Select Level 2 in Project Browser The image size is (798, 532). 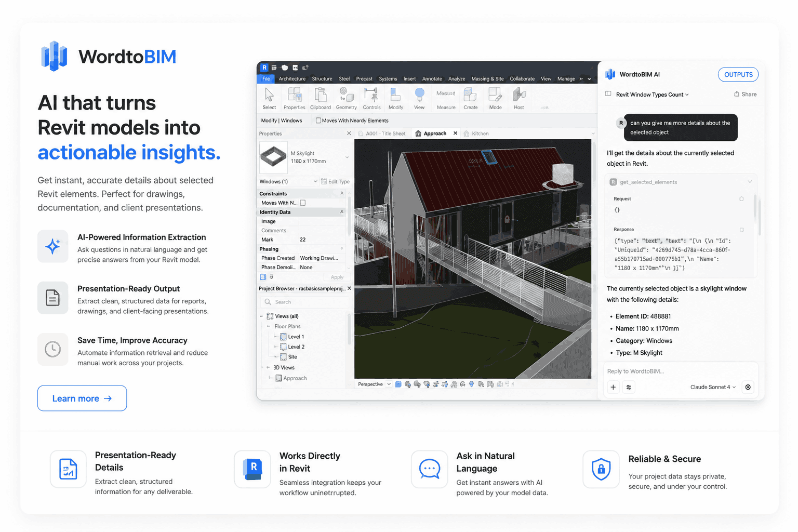pos(296,347)
